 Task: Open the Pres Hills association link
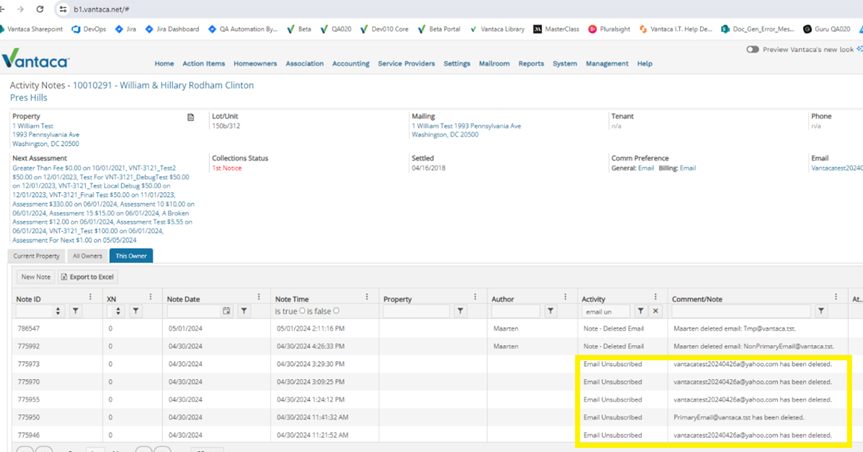[x=29, y=97]
